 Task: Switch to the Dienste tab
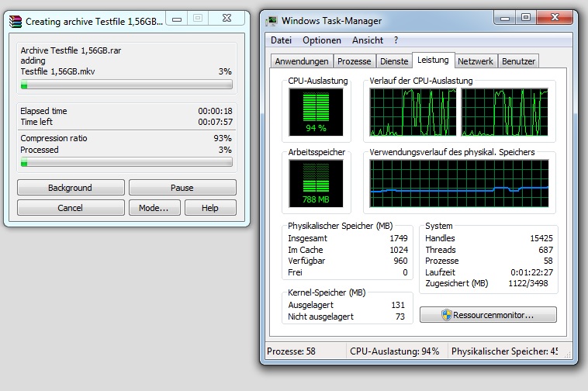click(x=394, y=61)
